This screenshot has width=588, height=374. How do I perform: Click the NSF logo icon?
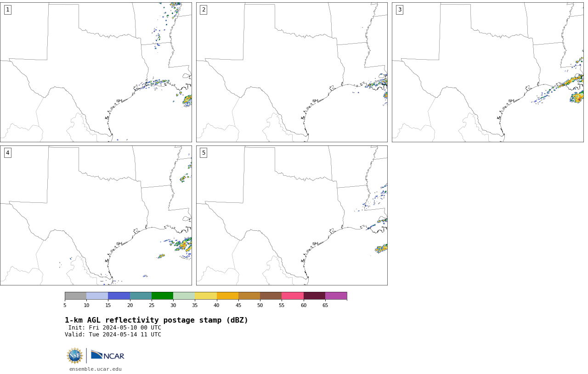click(75, 356)
